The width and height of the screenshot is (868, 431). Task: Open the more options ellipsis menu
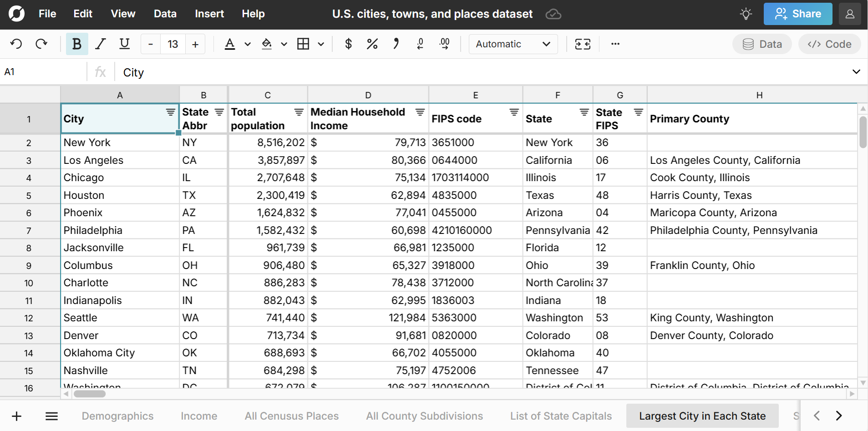(x=615, y=44)
